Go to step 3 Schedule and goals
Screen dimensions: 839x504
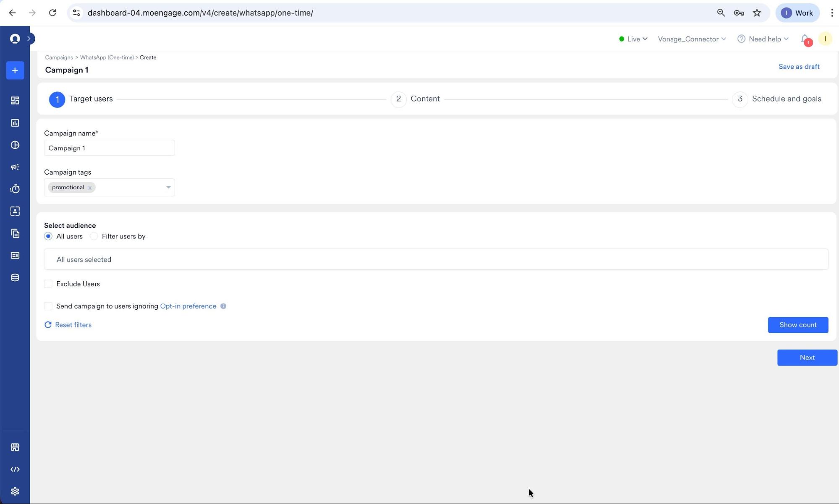[777, 99]
